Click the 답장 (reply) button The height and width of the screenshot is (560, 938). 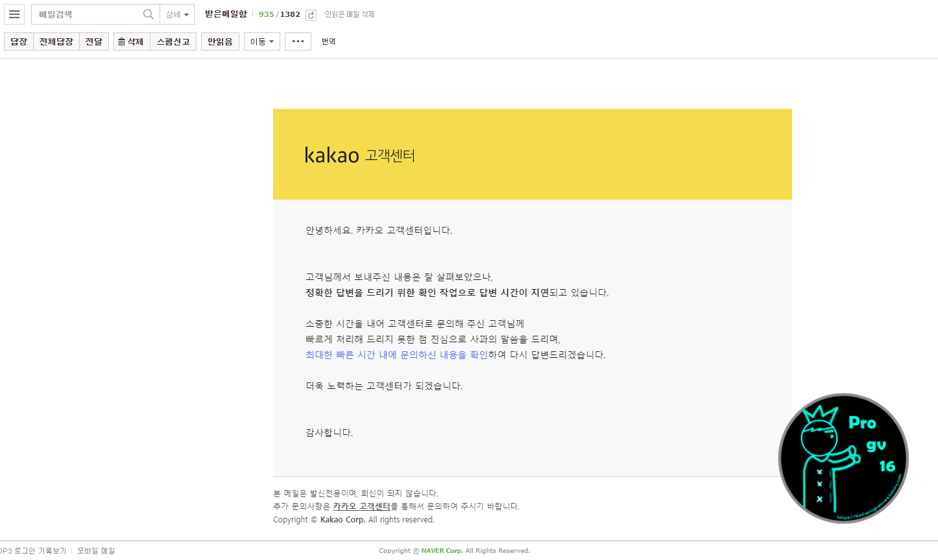[x=19, y=41]
